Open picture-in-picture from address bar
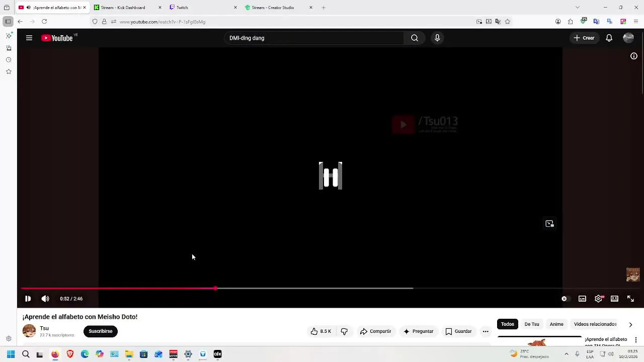The image size is (644, 362). (479, 22)
